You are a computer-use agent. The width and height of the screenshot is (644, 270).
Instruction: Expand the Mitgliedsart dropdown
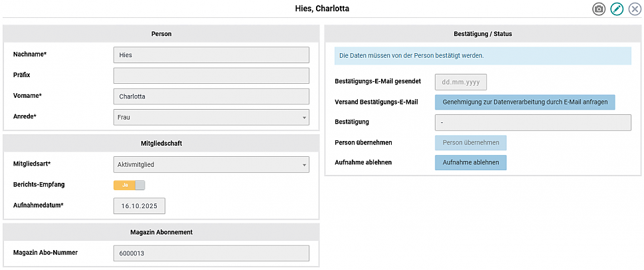[x=211, y=164]
